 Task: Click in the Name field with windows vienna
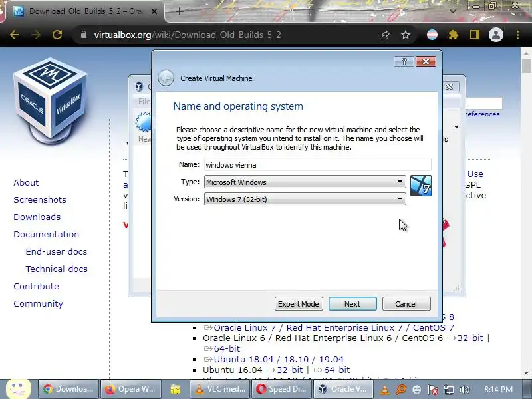pos(318,164)
